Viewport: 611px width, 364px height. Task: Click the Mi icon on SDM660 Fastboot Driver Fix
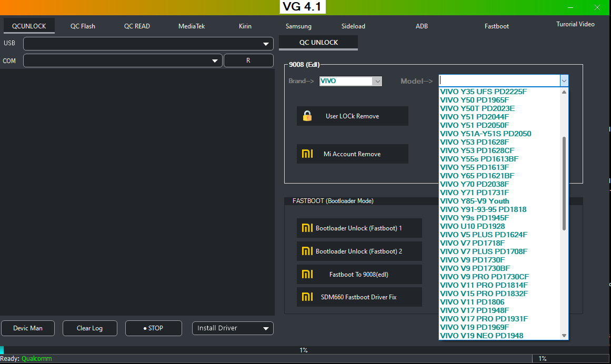click(308, 297)
